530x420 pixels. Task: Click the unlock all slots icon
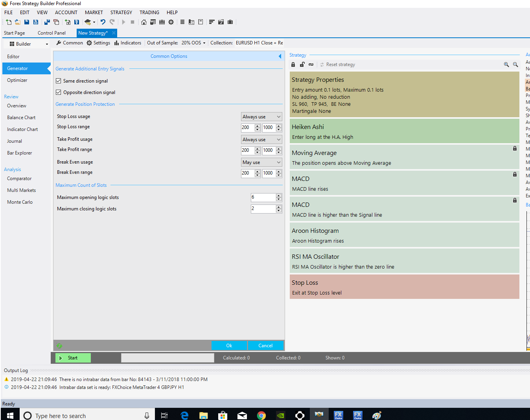[x=302, y=64]
